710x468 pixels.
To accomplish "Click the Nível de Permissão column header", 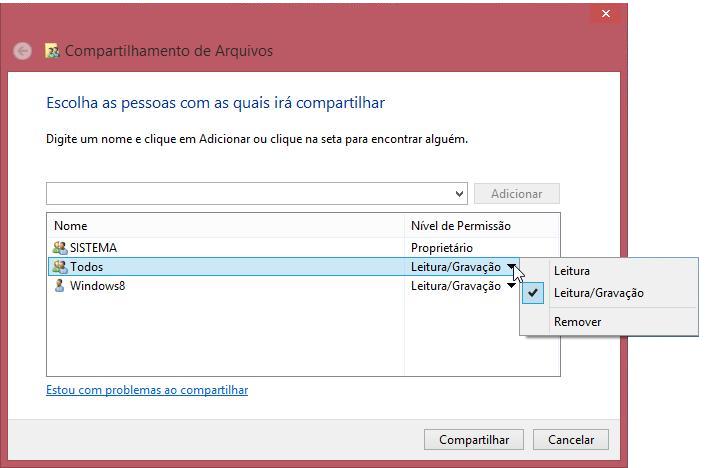I will click(x=460, y=226).
